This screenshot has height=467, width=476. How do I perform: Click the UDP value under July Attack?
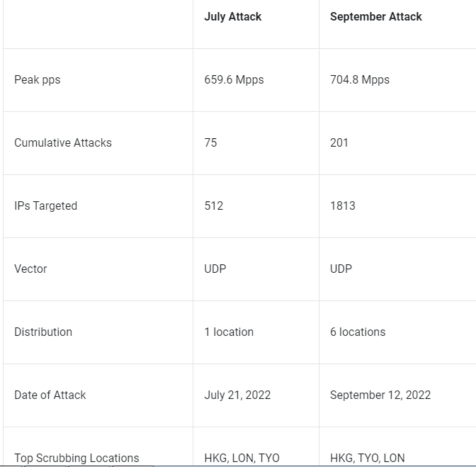pos(215,269)
